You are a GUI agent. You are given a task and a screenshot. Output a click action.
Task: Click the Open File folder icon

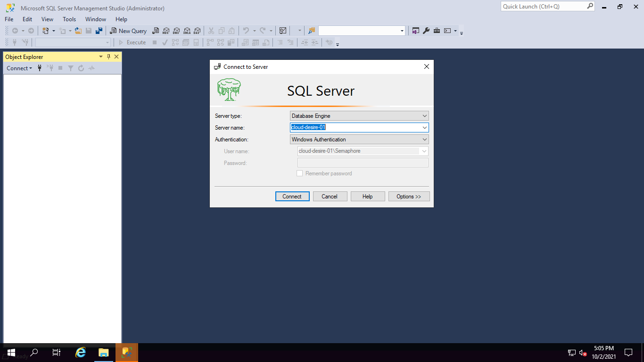pyautogui.click(x=78, y=31)
